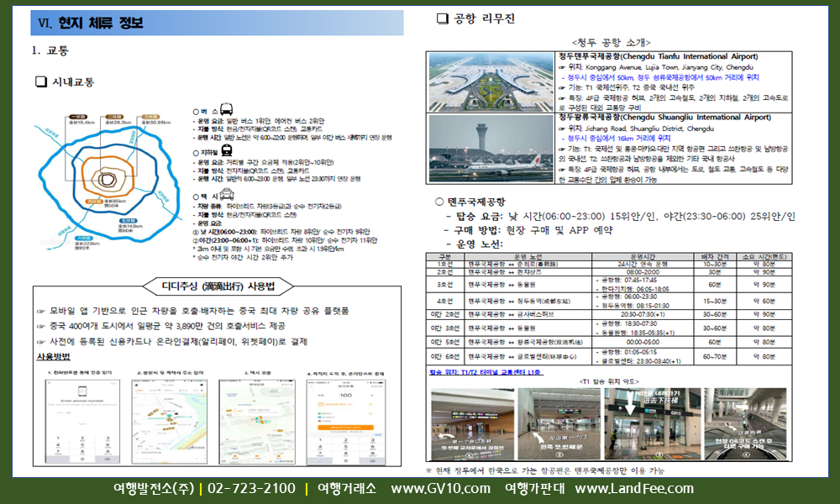
Task: Click the <청두 공항 소개> caption
Action: click(611, 42)
